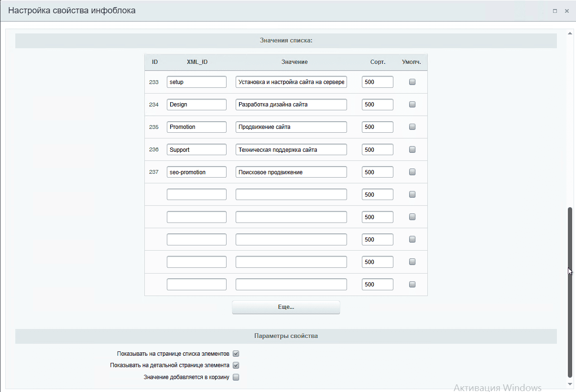Click the 'Техническая поддержка сайта' value field
Screen dimensions: 576x392
click(x=291, y=149)
